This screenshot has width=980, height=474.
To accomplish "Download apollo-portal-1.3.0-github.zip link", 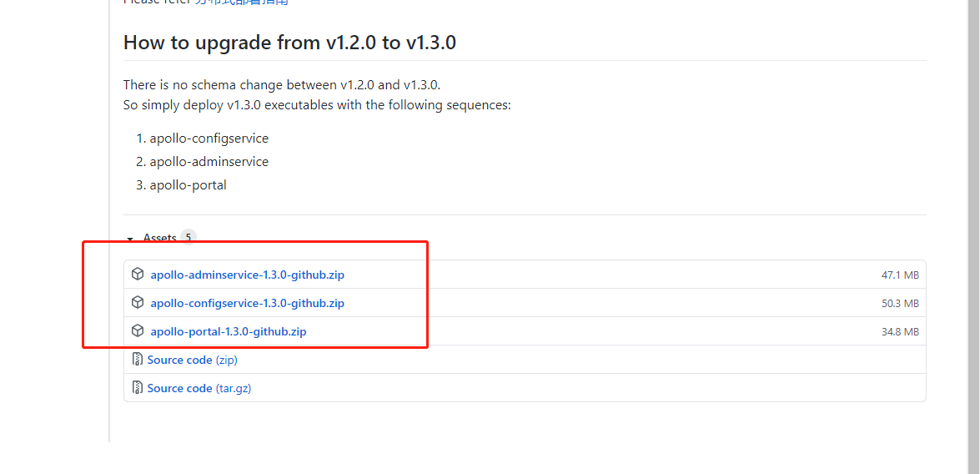I will click(x=229, y=331).
